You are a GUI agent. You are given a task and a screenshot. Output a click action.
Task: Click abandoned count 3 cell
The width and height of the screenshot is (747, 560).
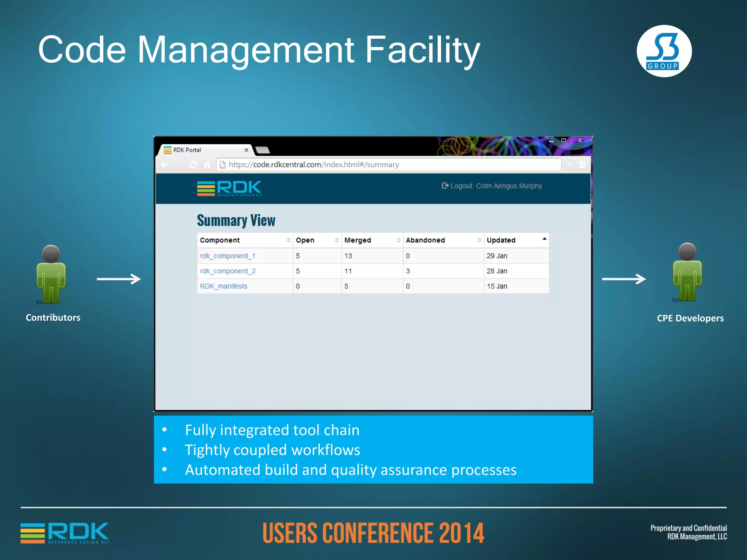[x=444, y=271]
